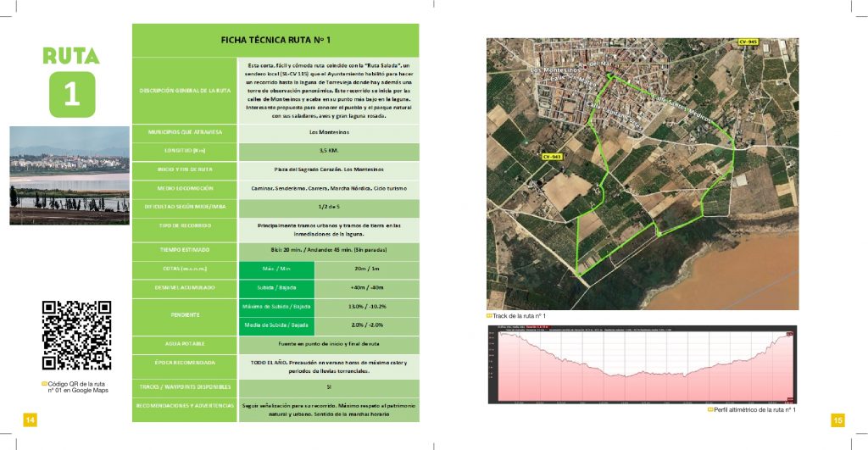
Task: Click the '1/2 de 5' difficulty value
Action: coord(329,207)
